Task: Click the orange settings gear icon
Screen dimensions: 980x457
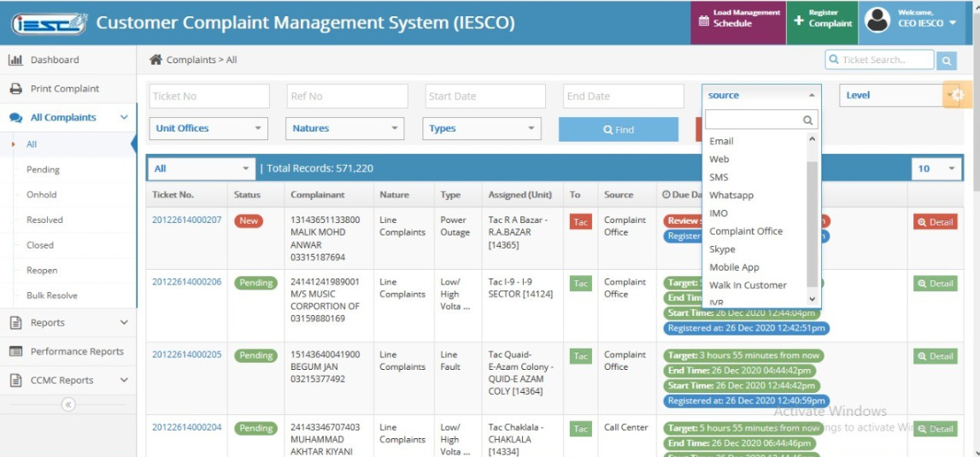Action: pos(958,95)
